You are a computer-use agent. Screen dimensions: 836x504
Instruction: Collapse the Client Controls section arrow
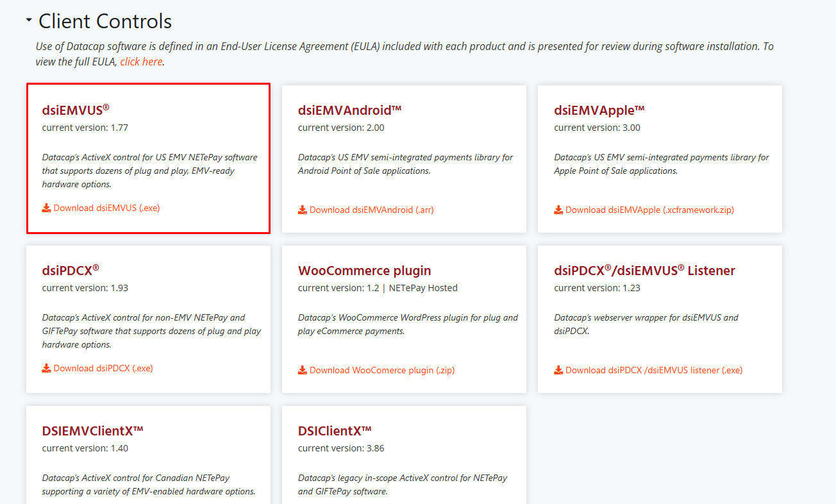point(29,21)
